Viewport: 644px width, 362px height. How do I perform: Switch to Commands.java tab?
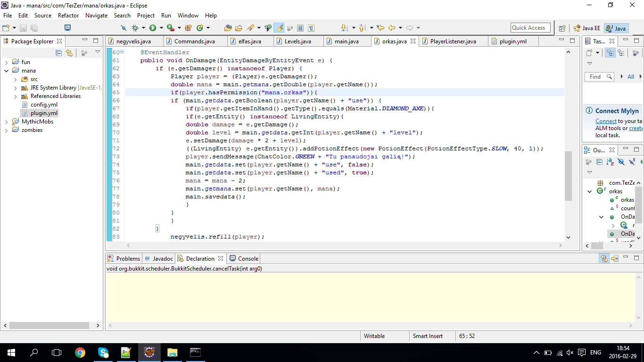point(195,41)
